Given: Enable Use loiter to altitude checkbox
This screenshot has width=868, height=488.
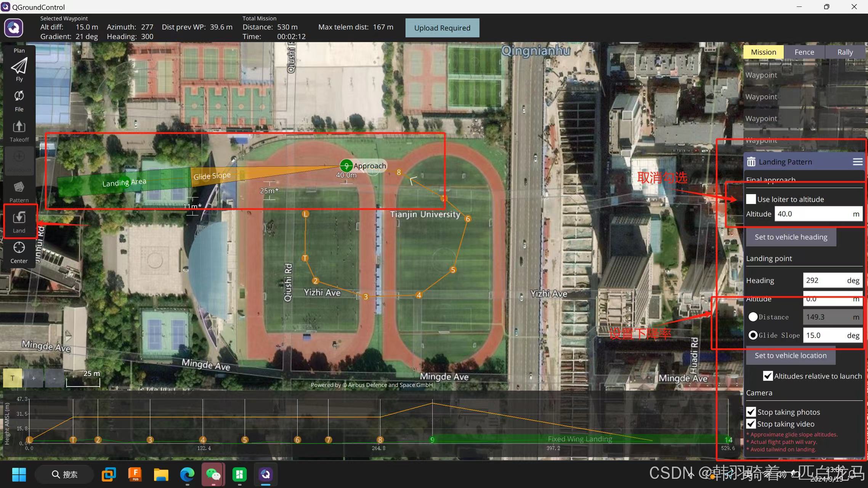Looking at the screenshot, I should 751,199.
